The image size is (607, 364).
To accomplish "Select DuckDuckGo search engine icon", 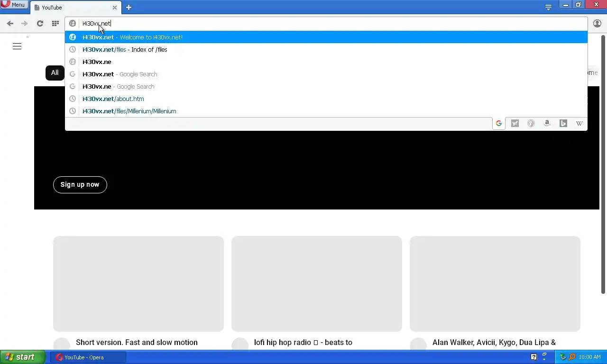I will (531, 123).
